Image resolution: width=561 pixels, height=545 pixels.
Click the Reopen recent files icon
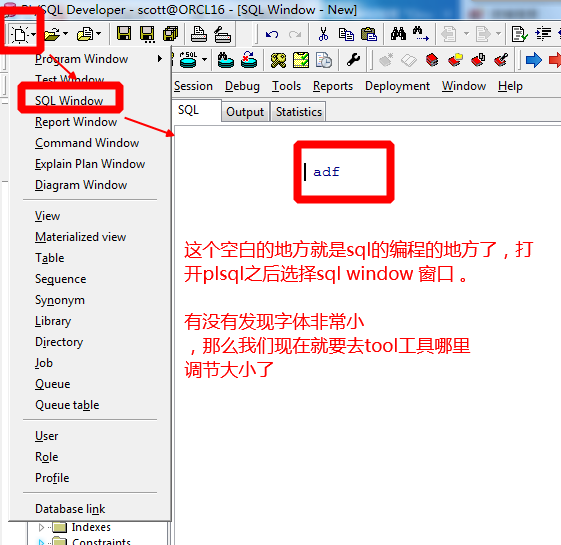coord(85,34)
